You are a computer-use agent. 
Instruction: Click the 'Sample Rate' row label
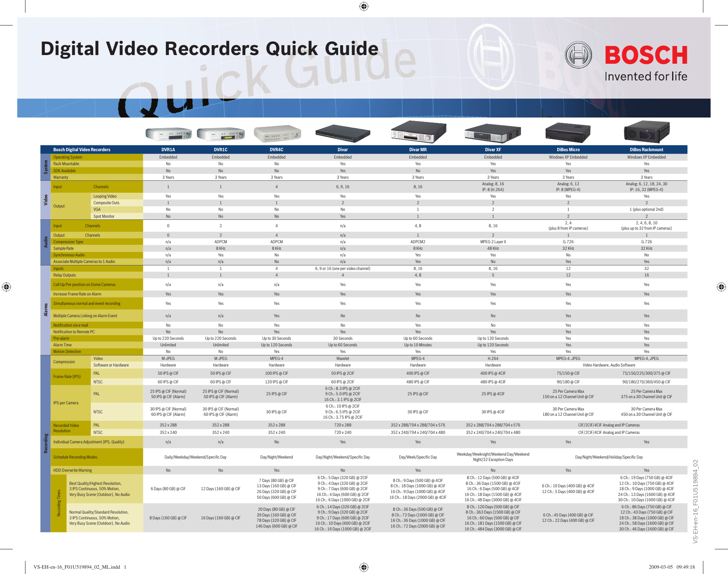click(x=63, y=249)
